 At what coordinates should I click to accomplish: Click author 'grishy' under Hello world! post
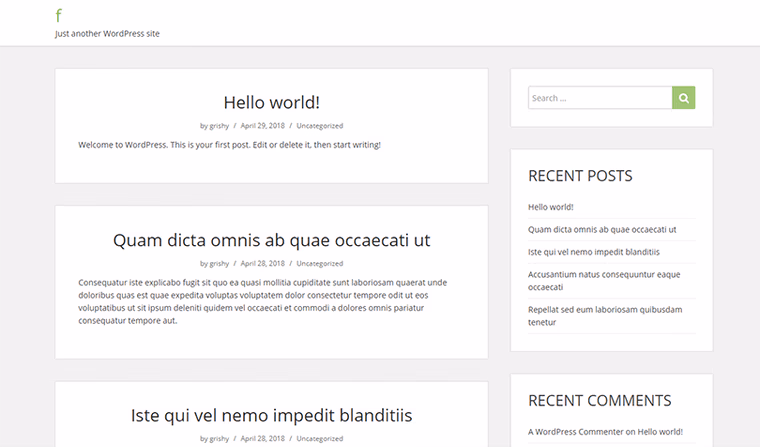coord(218,126)
